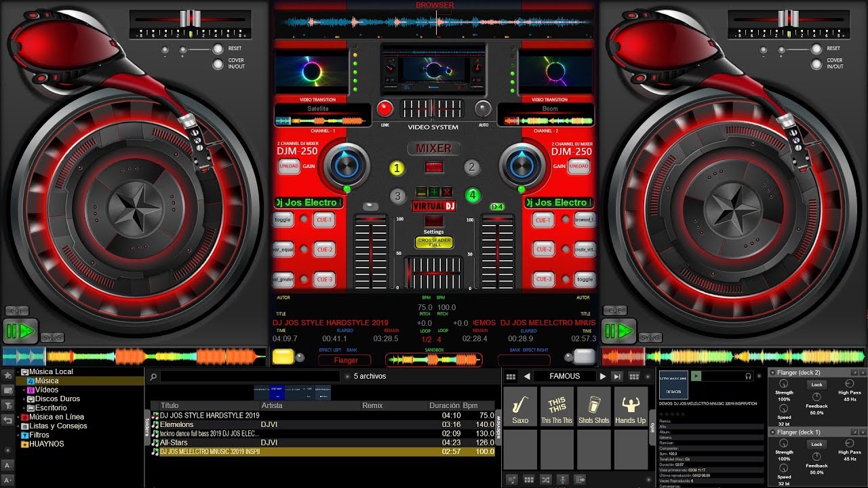This screenshot has height=488, width=868.
Task: Select deck 3 gray button
Action: (398, 197)
